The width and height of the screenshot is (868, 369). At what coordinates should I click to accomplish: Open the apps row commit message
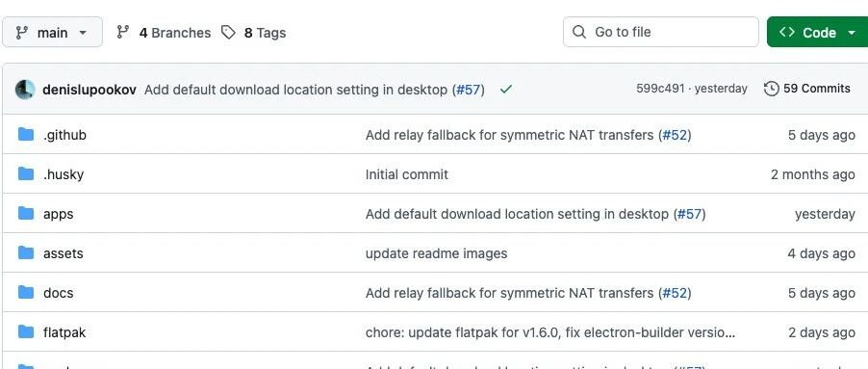[x=517, y=214]
